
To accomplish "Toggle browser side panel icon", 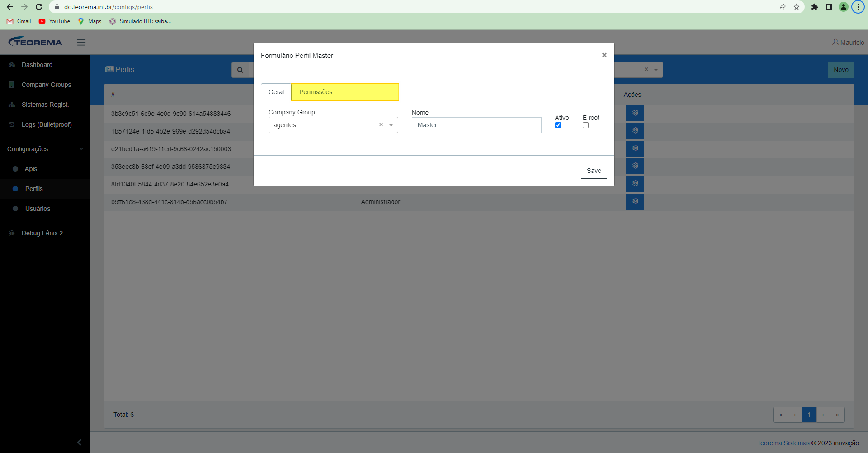I will (829, 7).
